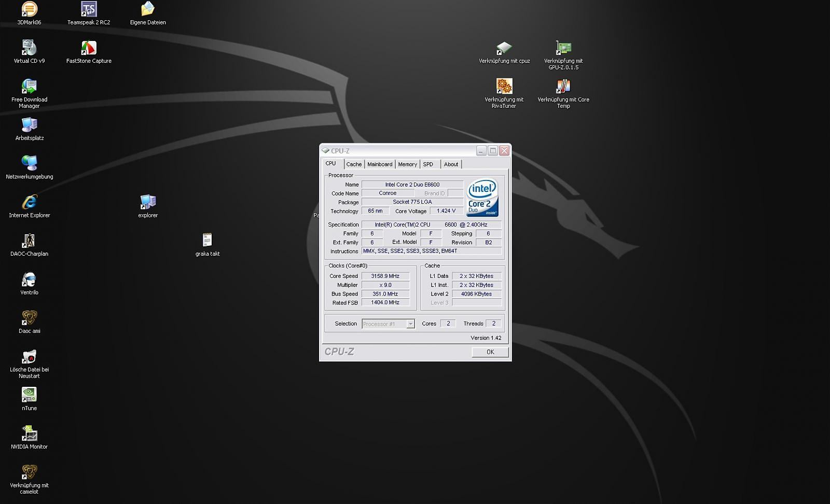The width and height of the screenshot is (830, 504).
Task: Click the Threads count field
Action: click(x=493, y=324)
